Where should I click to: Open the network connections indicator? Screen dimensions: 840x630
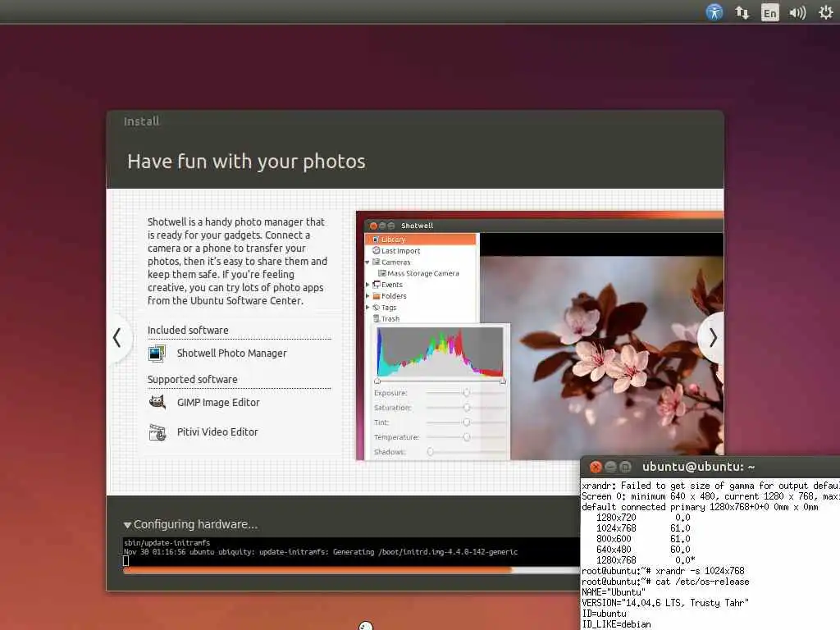pyautogui.click(x=742, y=12)
